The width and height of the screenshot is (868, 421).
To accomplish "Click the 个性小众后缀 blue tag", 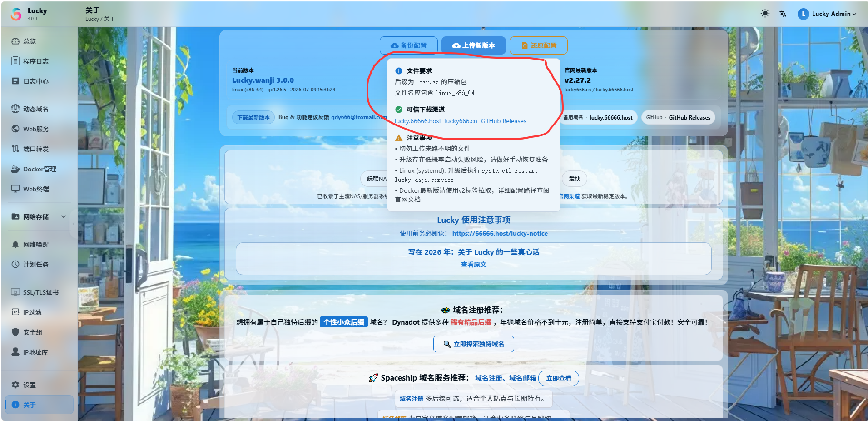I will (344, 322).
